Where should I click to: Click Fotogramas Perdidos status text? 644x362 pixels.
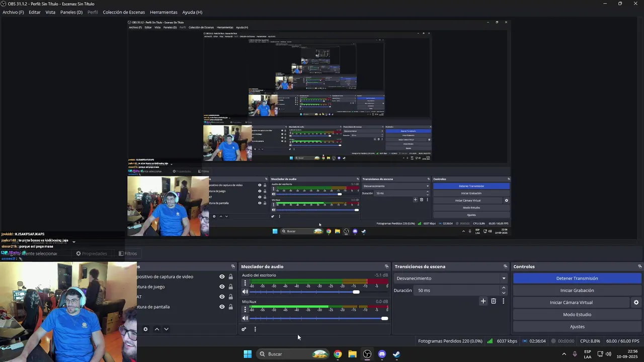click(450, 341)
